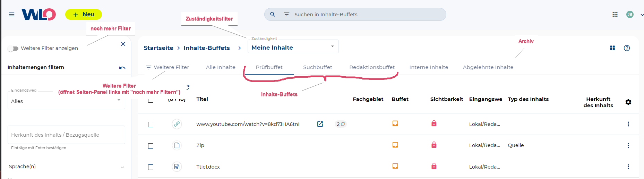Open the Eingangsweg Alles dropdown
The height and width of the screenshot is (179, 644).
pyautogui.click(x=66, y=101)
